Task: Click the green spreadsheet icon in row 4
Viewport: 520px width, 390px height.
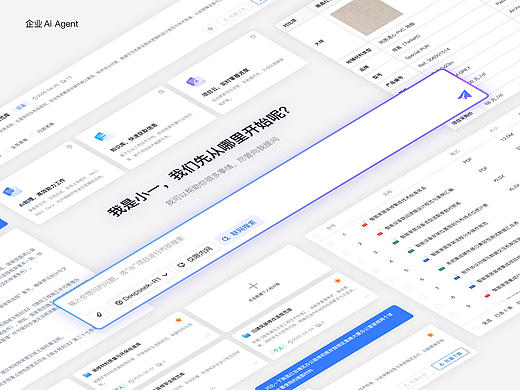Action: [x=411, y=251]
